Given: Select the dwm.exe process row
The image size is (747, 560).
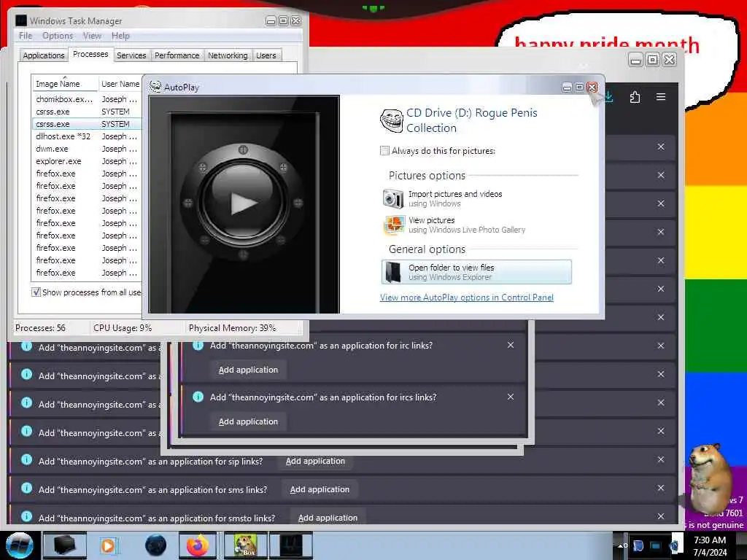Looking at the screenshot, I should coord(88,149).
